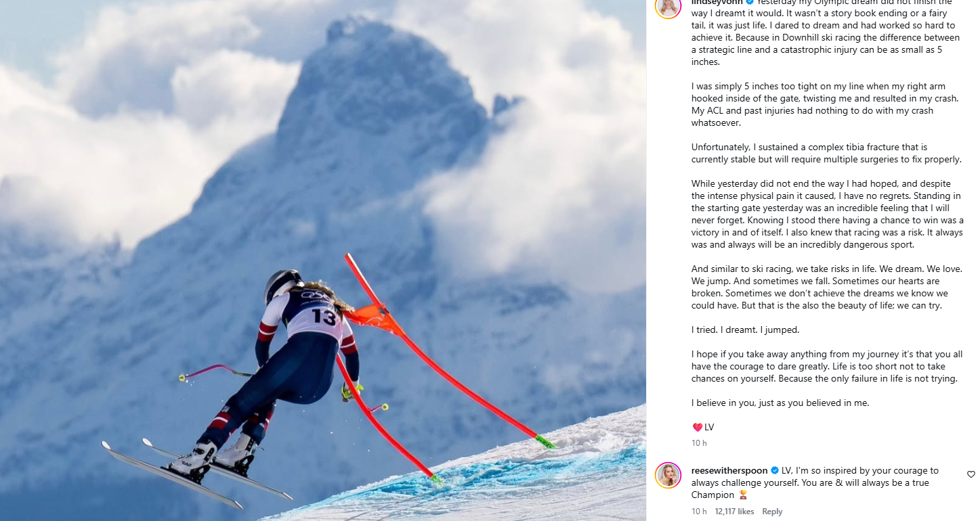The width and height of the screenshot is (980, 521).
Task: Click the pink heart emoji before LV
Action: pos(697,427)
